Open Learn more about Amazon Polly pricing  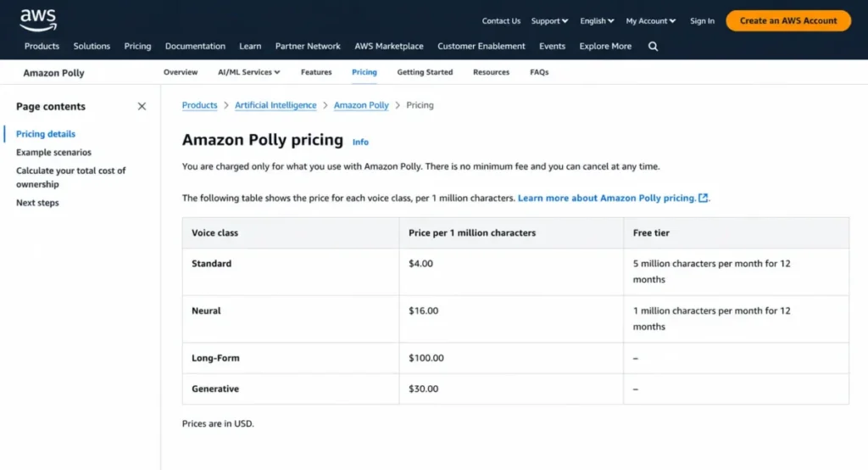(x=607, y=198)
